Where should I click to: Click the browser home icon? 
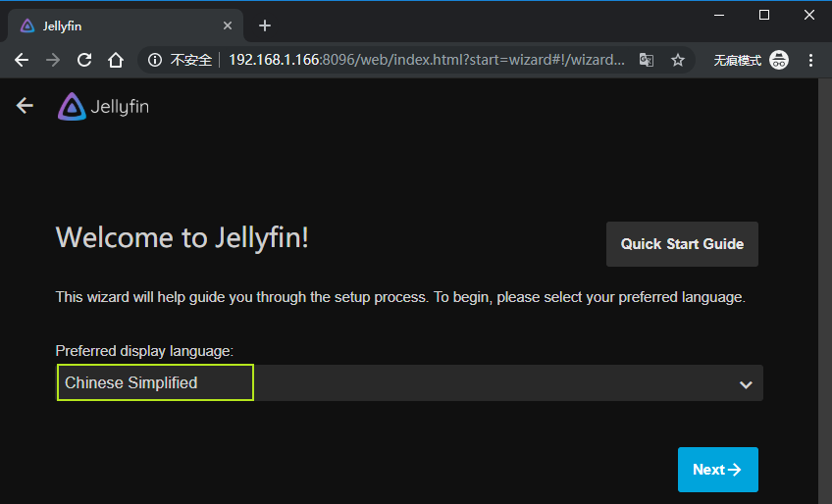click(x=116, y=60)
